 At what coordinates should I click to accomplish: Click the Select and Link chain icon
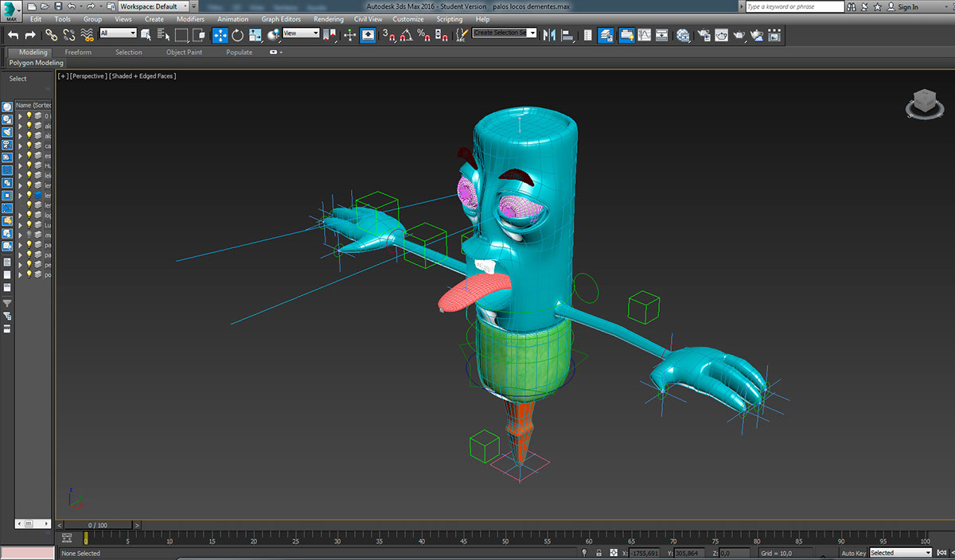(x=51, y=35)
